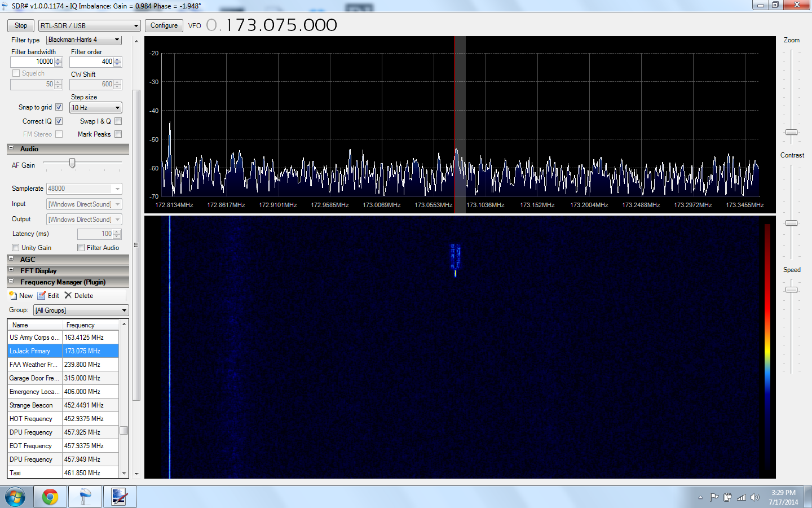Sort by the Frequency column header
This screenshot has height=508, width=812.
pyautogui.click(x=90, y=325)
